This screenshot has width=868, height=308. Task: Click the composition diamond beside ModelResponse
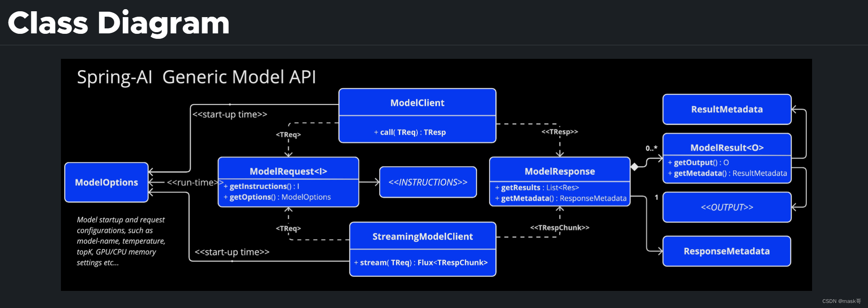click(635, 167)
